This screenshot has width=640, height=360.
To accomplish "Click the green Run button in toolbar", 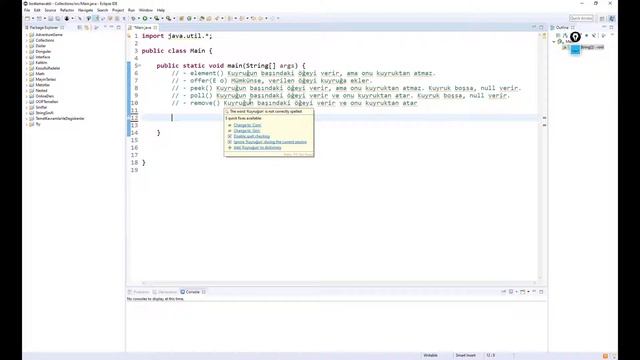I will coord(145,18).
